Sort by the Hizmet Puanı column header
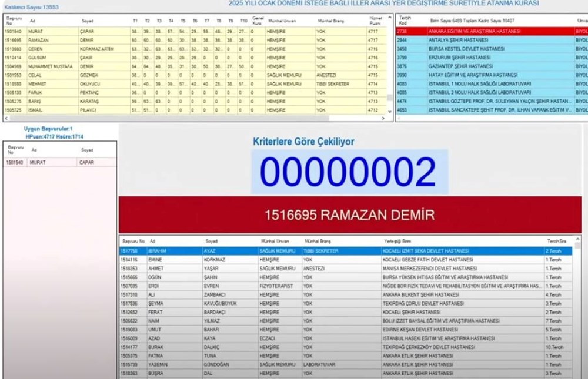Image resolution: width=588 pixels, height=379 pixels. point(375,21)
